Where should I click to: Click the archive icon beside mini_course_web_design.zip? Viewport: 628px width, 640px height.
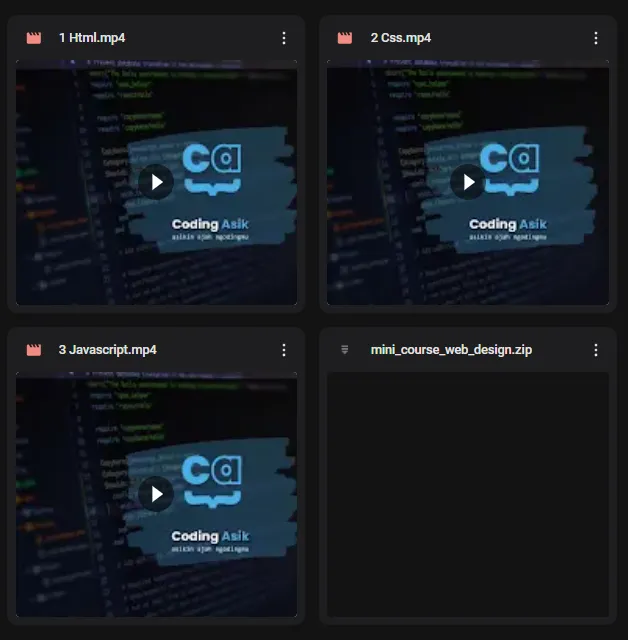pyautogui.click(x=345, y=350)
